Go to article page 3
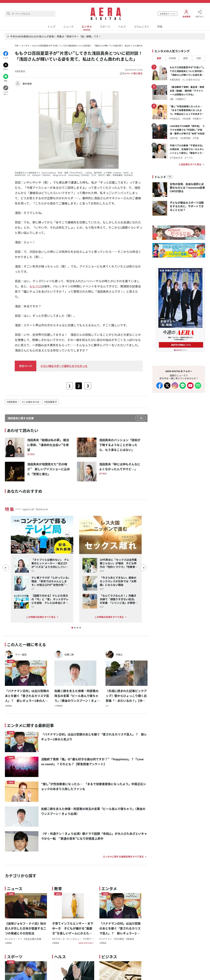Screen dimensions: 210x980 [88, 386]
